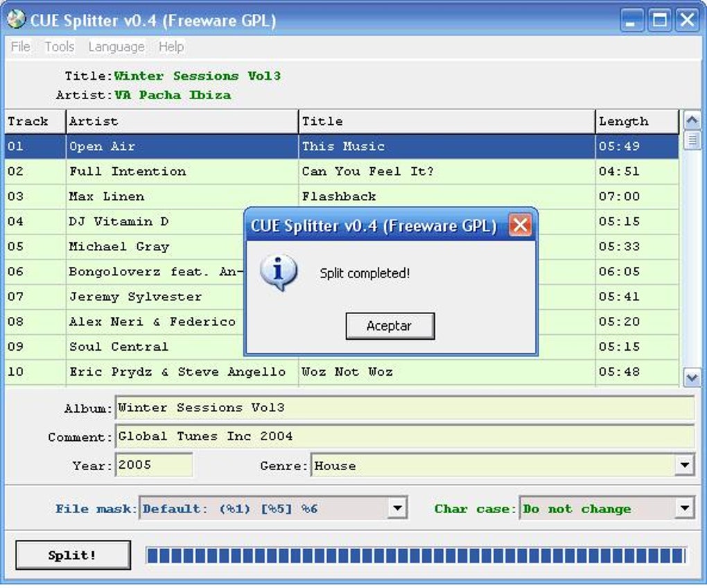Click the CUE Splitter app icon in title bar
This screenshot has height=588, width=707.
click(x=16, y=20)
